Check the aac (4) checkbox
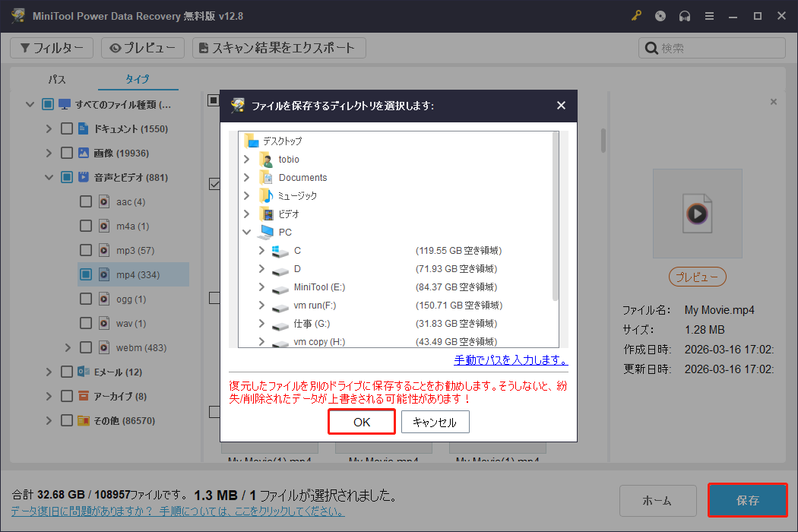This screenshot has height=532, width=798. point(86,201)
